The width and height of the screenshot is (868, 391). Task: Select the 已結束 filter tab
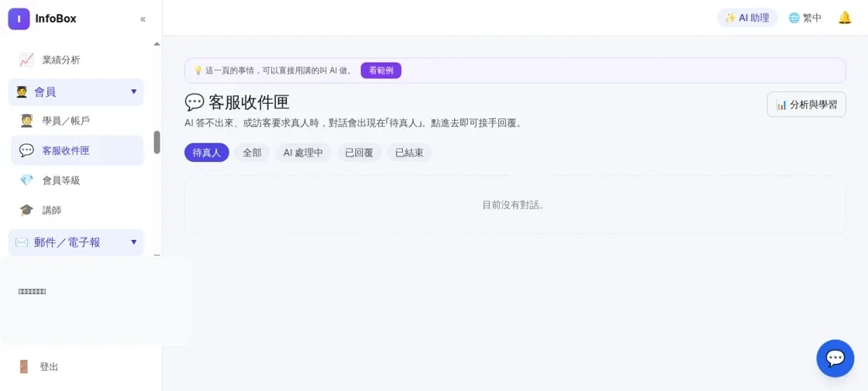(x=410, y=153)
